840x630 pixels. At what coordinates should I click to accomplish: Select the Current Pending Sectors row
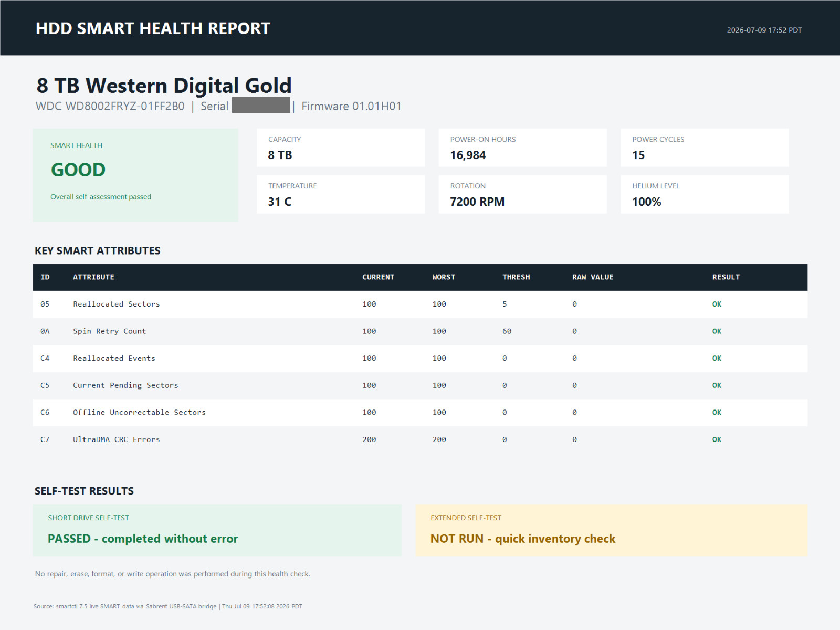coord(420,385)
